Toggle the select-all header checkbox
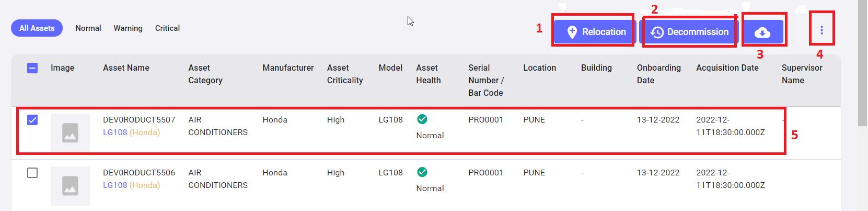The height and width of the screenshot is (211, 868). (x=32, y=68)
